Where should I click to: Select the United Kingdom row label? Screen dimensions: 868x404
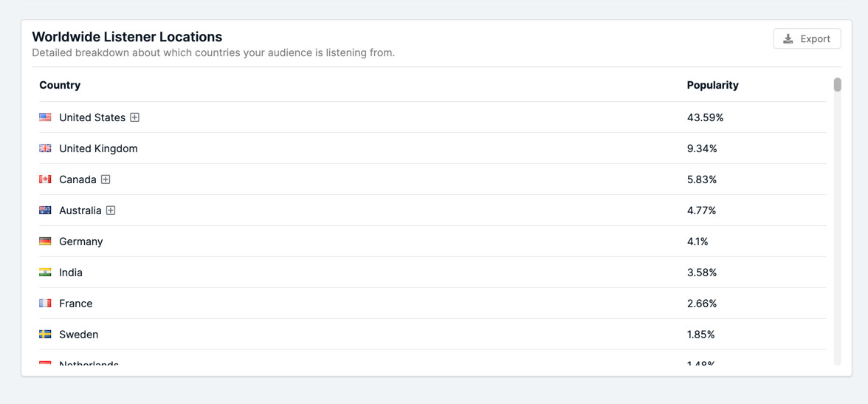click(98, 148)
